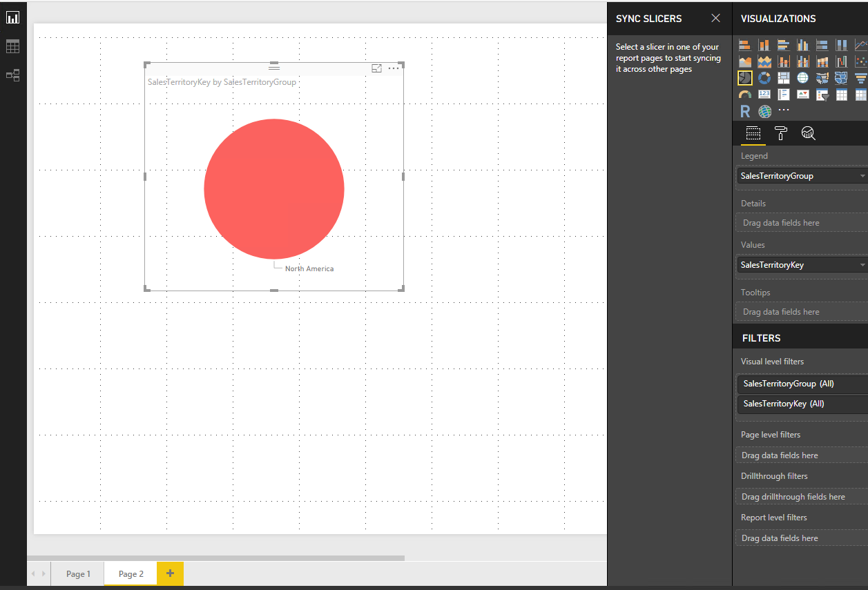Click the Details drag data fields well
868x590 pixels.
[x=802, y=223]
